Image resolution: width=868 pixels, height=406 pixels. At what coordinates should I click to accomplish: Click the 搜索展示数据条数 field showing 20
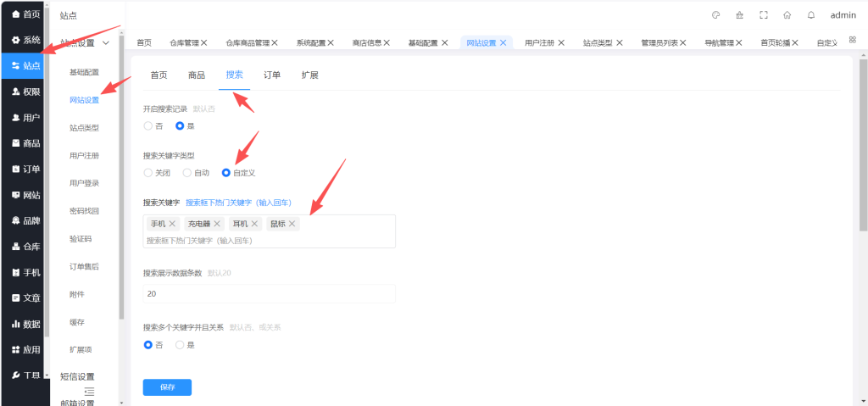(x=269, y=293)
